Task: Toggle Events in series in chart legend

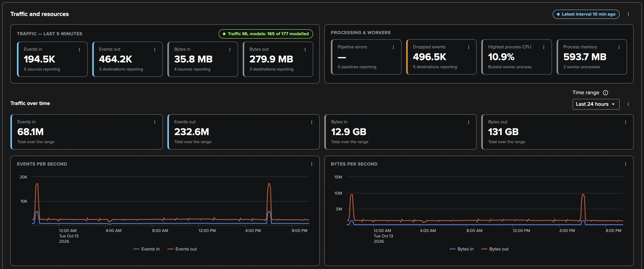Action: click(147, 249)
